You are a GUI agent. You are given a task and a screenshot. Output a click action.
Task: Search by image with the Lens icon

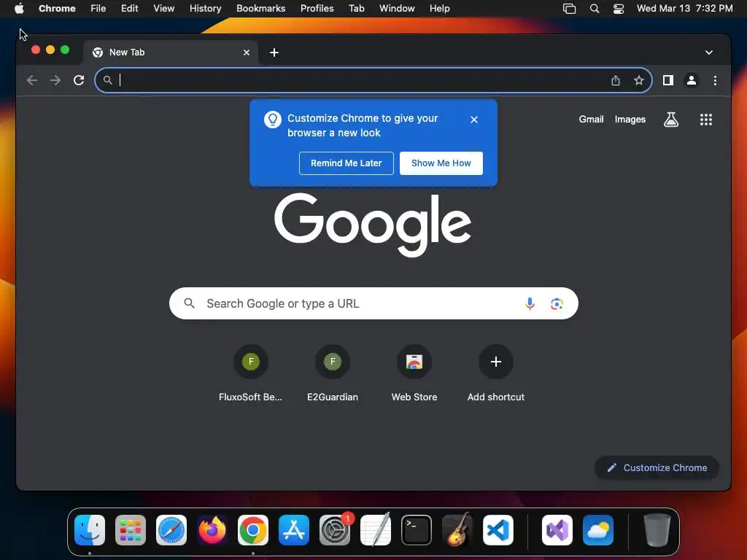point(557,303)
